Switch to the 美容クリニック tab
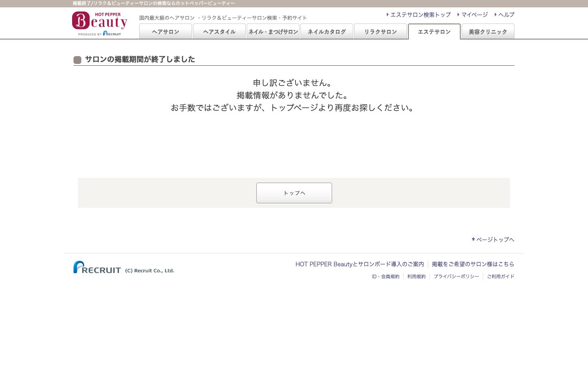This screenshot has height=368, width=588. tap(488, 31)
